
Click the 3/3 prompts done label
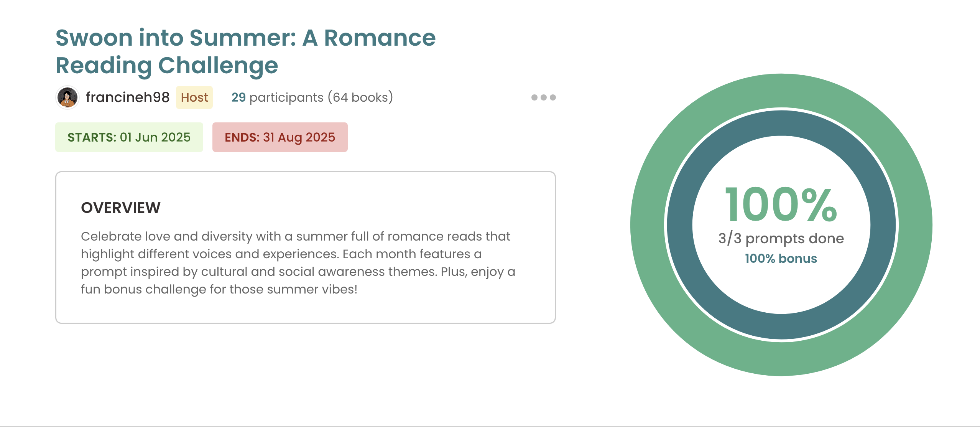pyautogui.click(x=781, y=239)
